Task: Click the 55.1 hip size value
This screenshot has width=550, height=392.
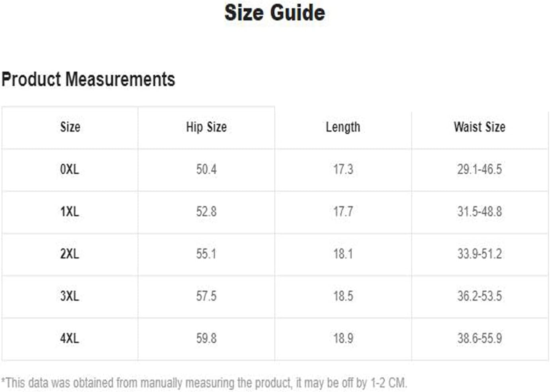Action: pyautogui.click(x=206, y=254)
